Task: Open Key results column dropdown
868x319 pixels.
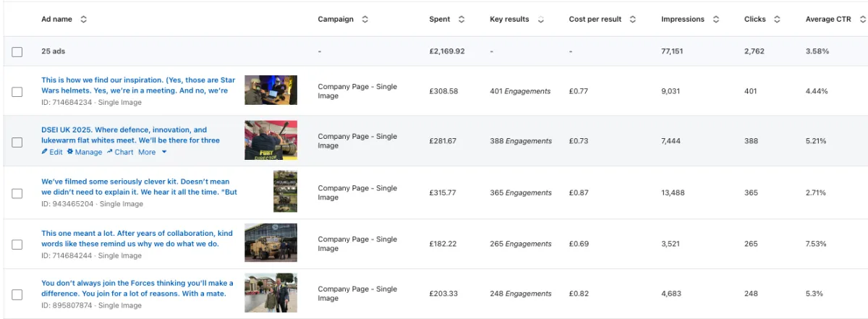Action: [541, 20]
